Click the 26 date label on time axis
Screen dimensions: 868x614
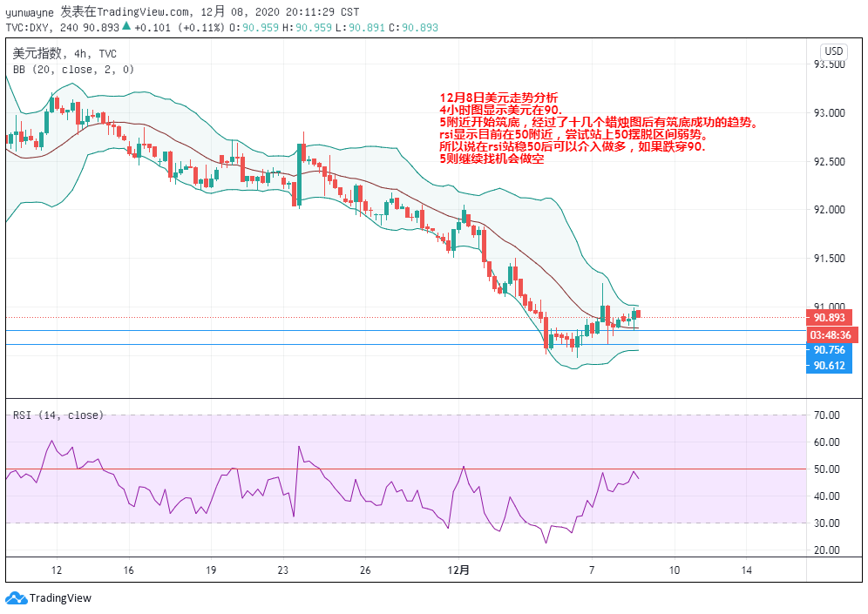(365, 570)
